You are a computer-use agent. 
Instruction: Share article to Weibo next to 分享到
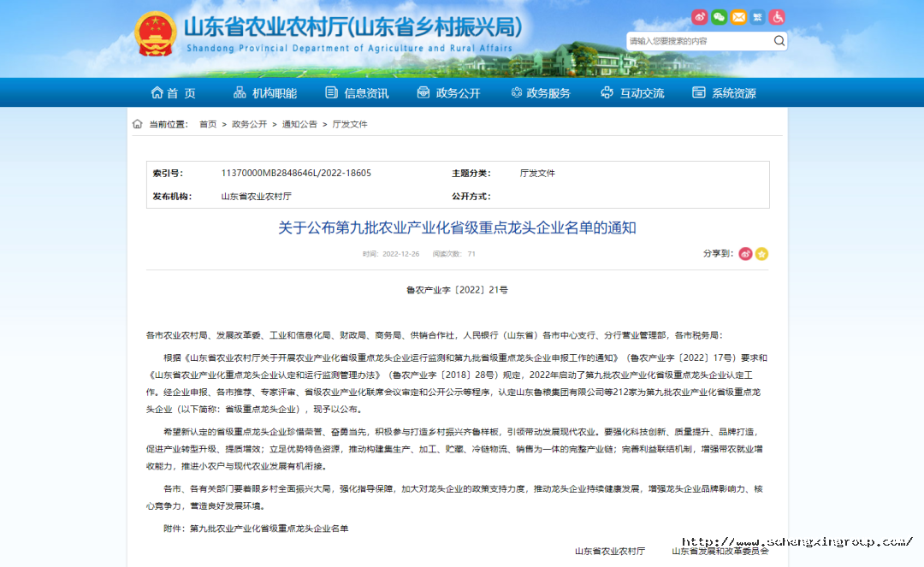745,254
